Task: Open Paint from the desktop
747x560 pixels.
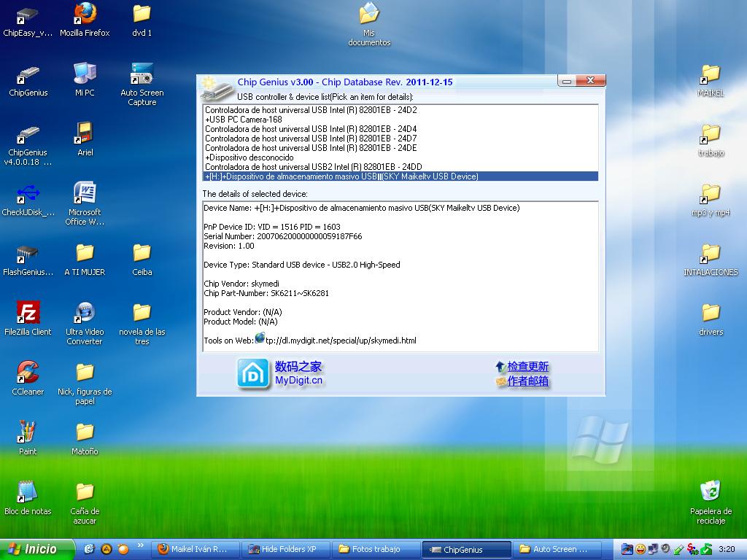Action: click(27, 430)
